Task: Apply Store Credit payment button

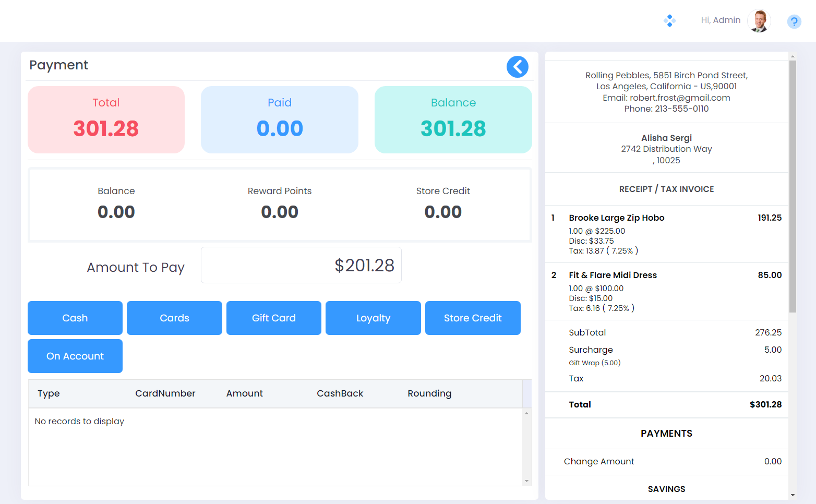Action: 472,318
